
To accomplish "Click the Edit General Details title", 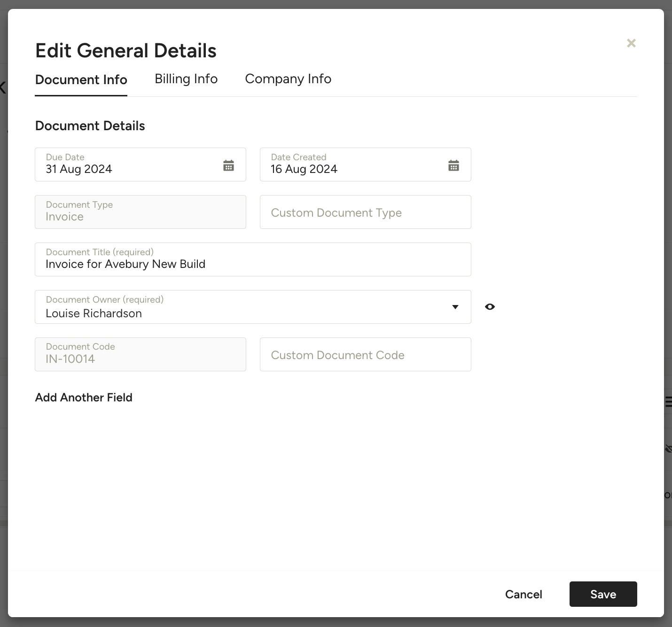I will tap(126, 51).
